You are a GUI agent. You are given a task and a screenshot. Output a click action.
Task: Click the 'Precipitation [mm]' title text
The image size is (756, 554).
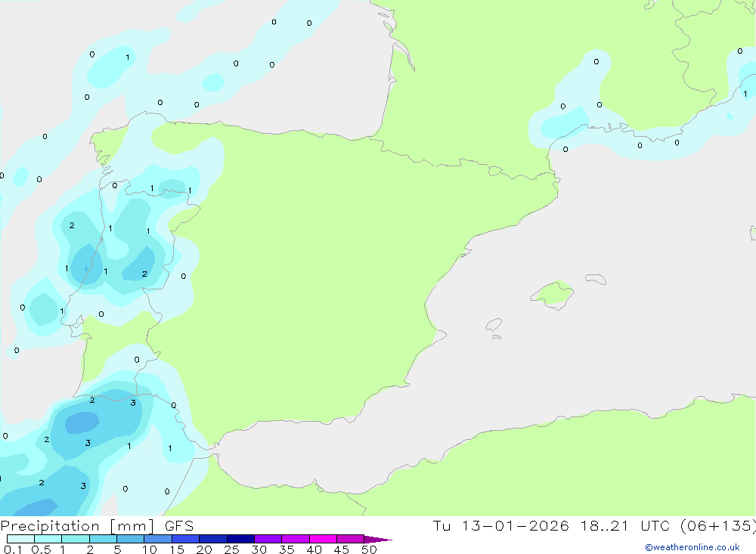pyautogui.click(x=77, y=526)
